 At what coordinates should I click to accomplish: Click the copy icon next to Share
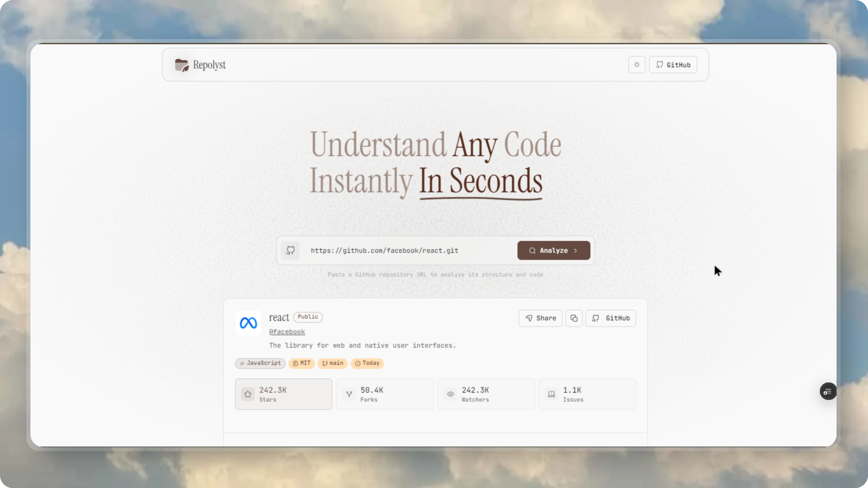pos(574,318)
